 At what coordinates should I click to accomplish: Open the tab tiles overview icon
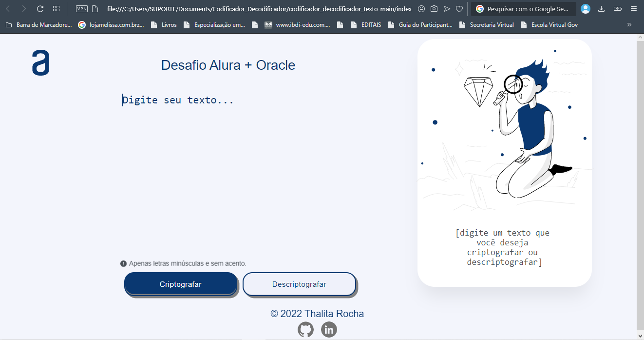[x=56, y=8]
